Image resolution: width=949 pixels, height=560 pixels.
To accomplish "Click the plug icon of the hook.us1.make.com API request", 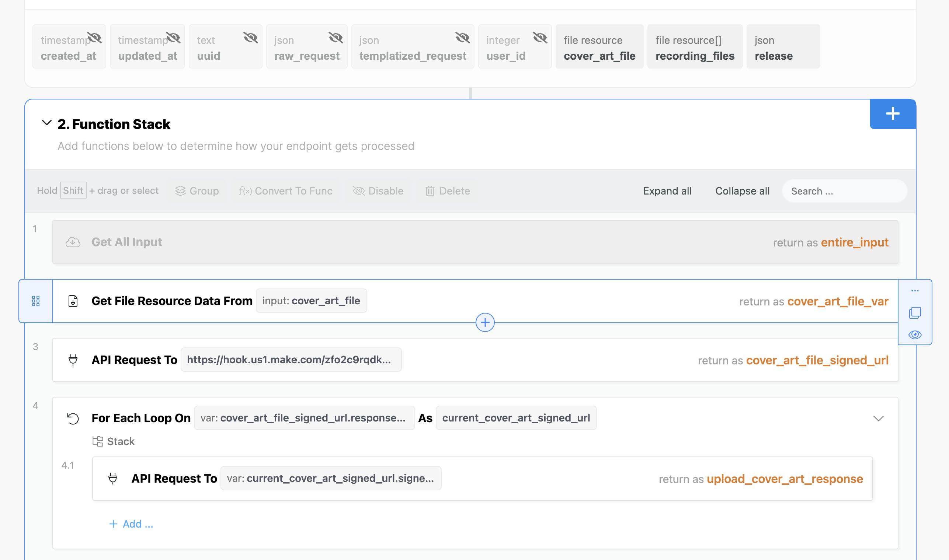I will (x=73, y=360).
